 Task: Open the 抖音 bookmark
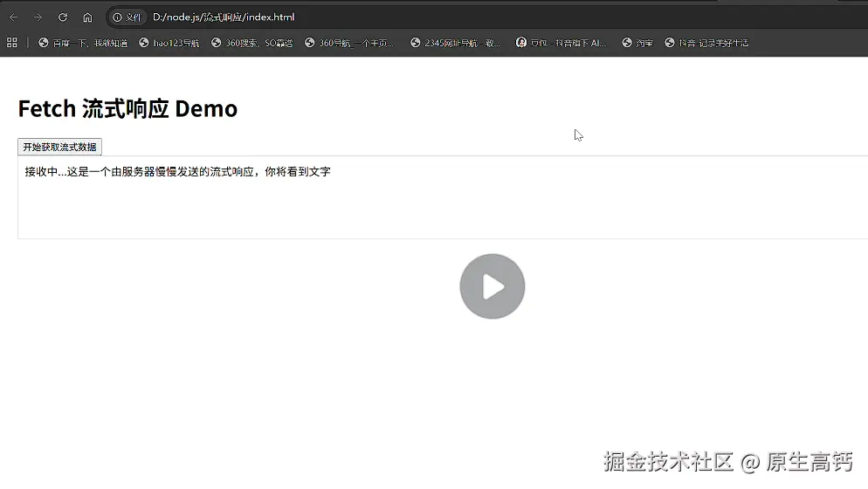[x=706, y=43]
